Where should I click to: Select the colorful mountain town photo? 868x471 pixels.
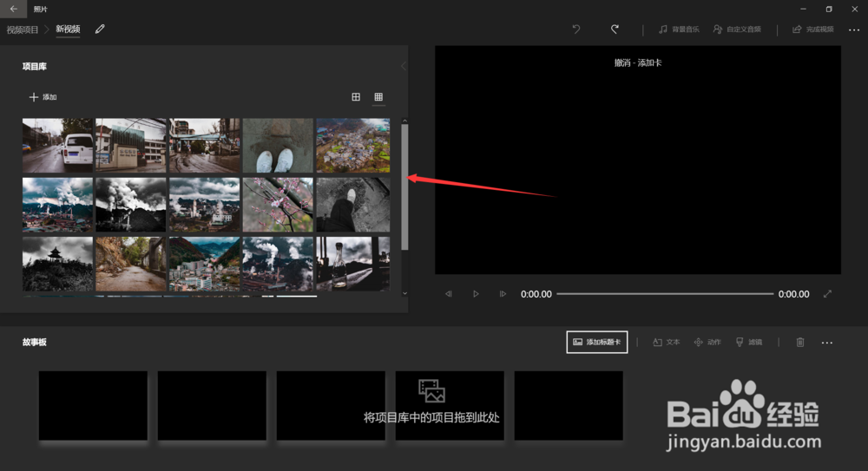click(204, 264)
